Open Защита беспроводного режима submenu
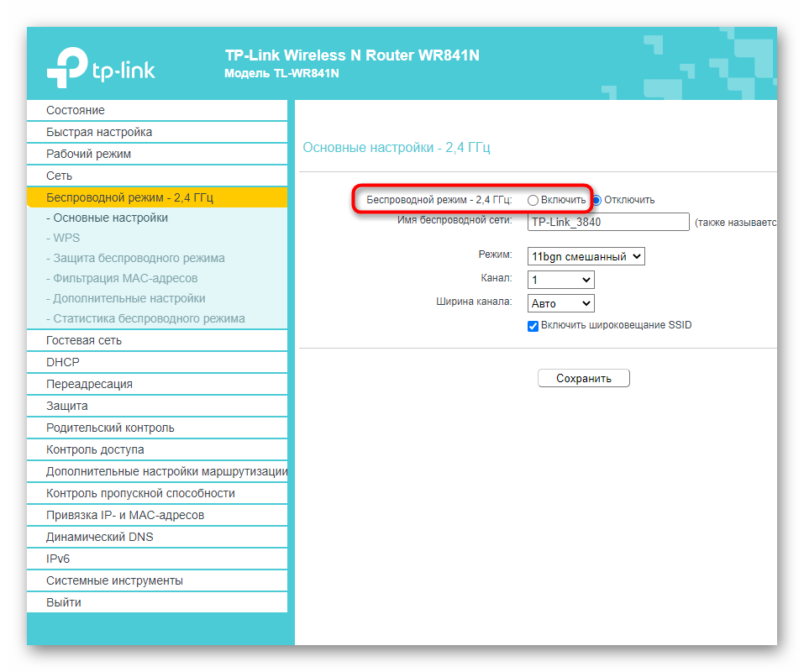804x672 pixels. (x=135, y=258)
